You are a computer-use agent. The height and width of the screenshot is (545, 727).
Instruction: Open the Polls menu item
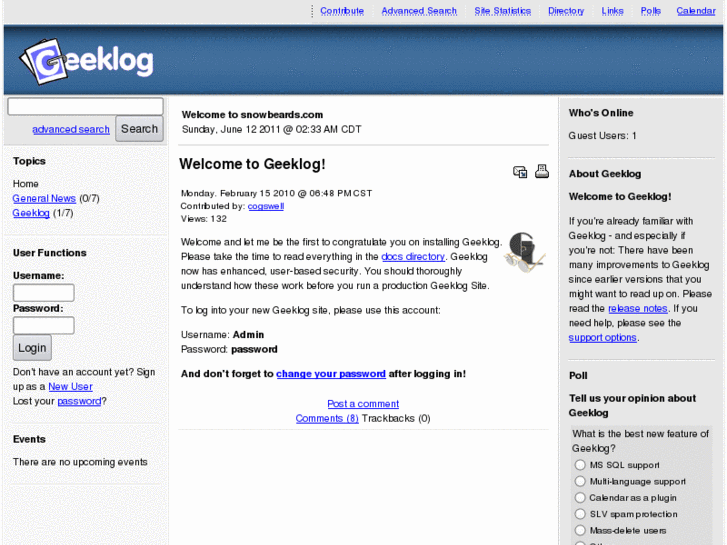pos(650,11)
